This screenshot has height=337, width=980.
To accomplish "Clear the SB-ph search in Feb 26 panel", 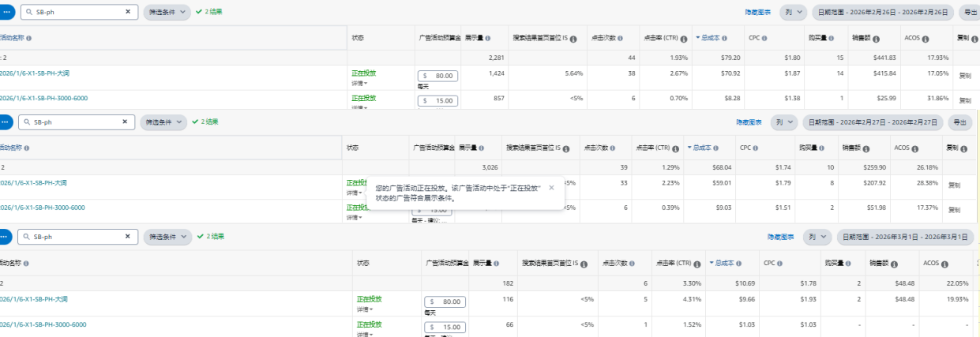I will click(x=128, y=13).
